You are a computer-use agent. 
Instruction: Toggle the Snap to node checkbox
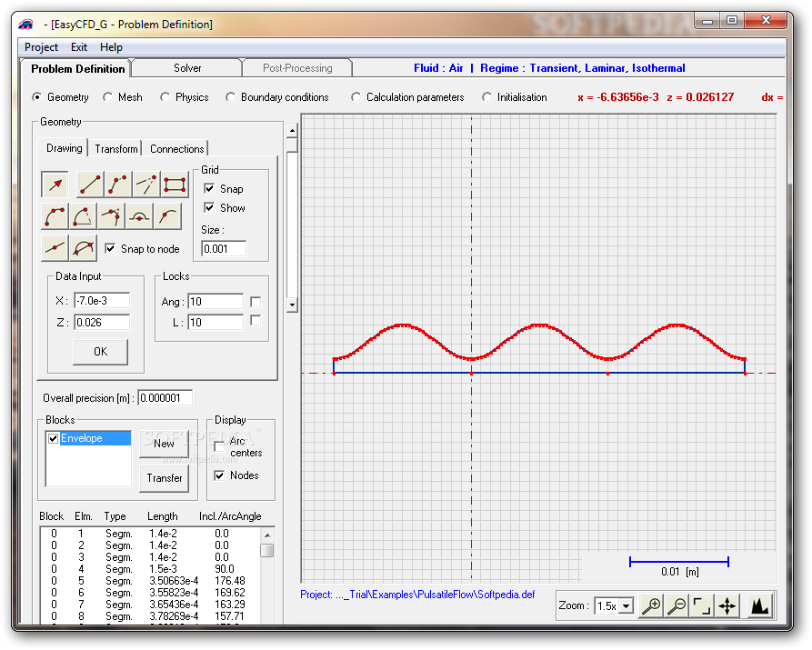(x=110, y=248)
